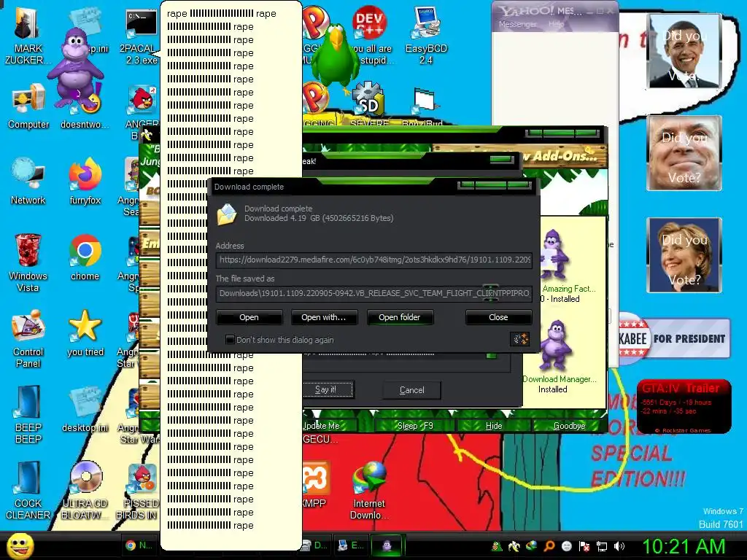This screenshot has width=747, height=560.
Task: Click the gray face tray icon
Action: (567, 546)
